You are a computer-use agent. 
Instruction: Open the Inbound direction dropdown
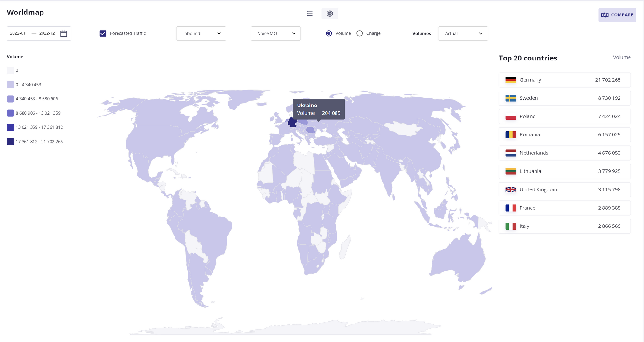[x=201, y=33]
